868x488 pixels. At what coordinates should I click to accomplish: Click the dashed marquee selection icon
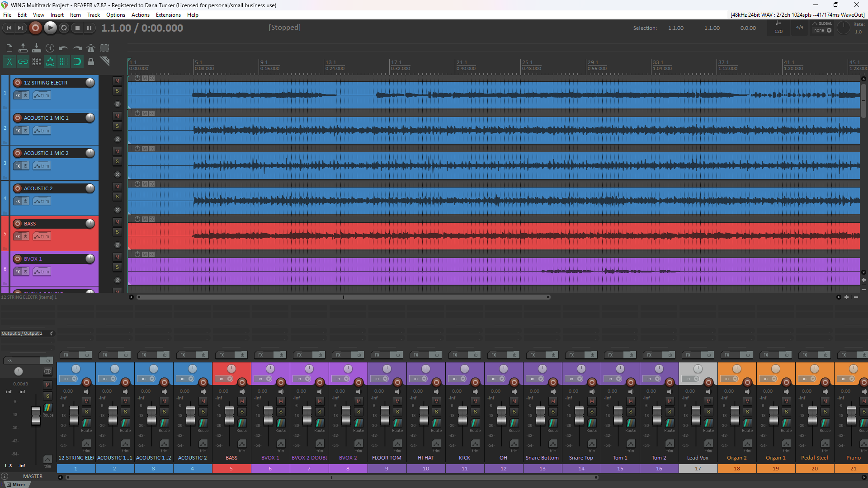click(104, 48)
